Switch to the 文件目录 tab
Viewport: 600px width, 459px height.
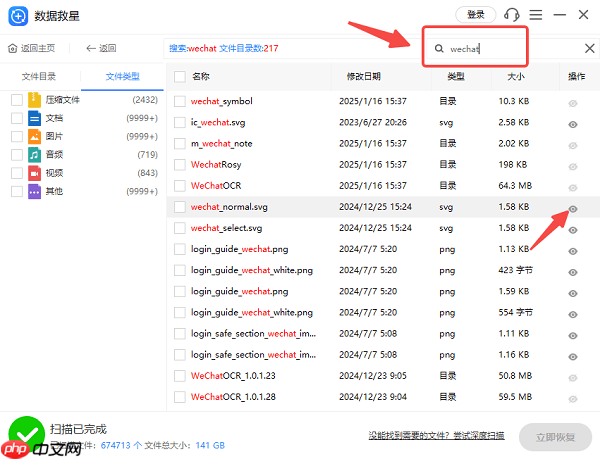39,76
